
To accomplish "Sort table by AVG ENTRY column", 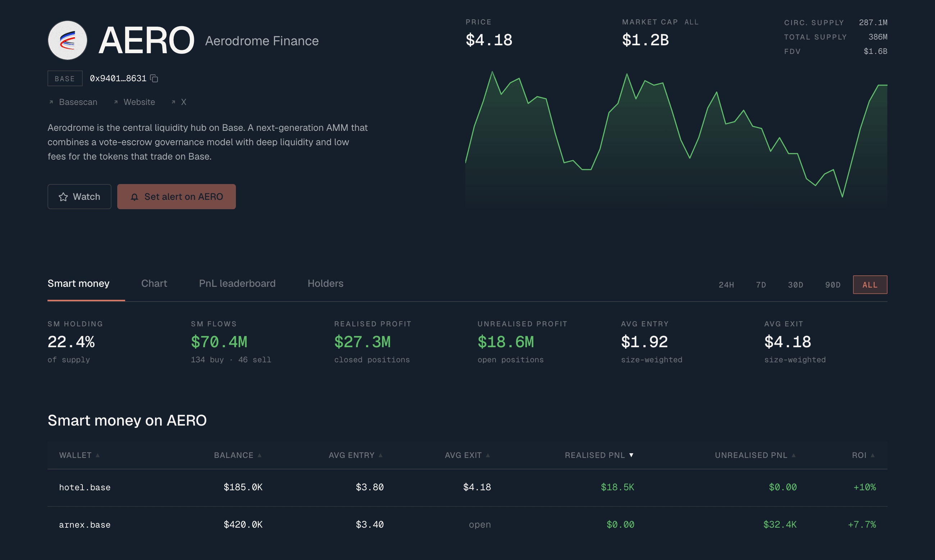I will (x=356, y=455).
